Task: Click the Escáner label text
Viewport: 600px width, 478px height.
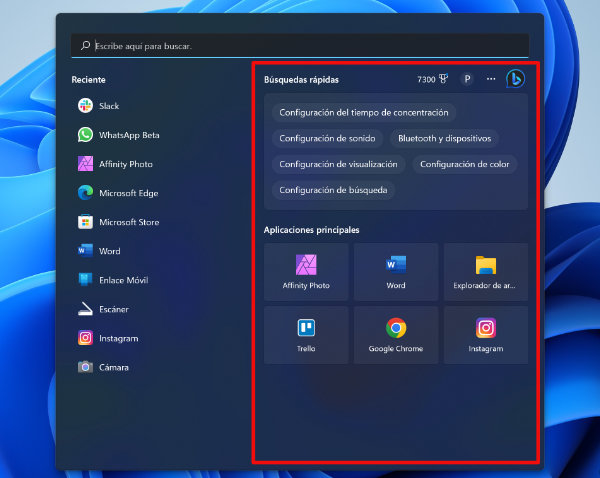Action: [x=114, y=309]
